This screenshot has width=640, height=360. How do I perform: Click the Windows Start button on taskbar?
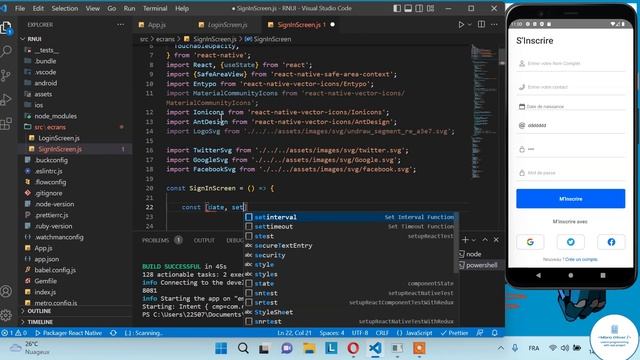pos(221,348)
